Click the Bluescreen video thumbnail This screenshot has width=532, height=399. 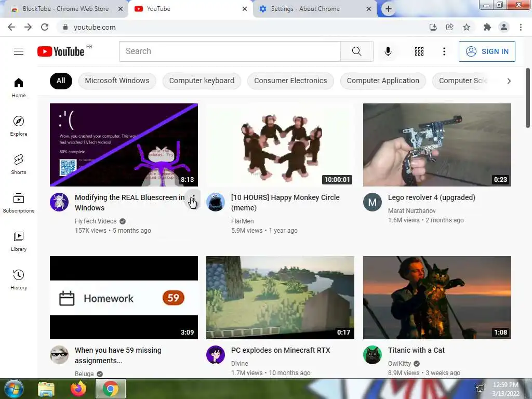[124, 145]
